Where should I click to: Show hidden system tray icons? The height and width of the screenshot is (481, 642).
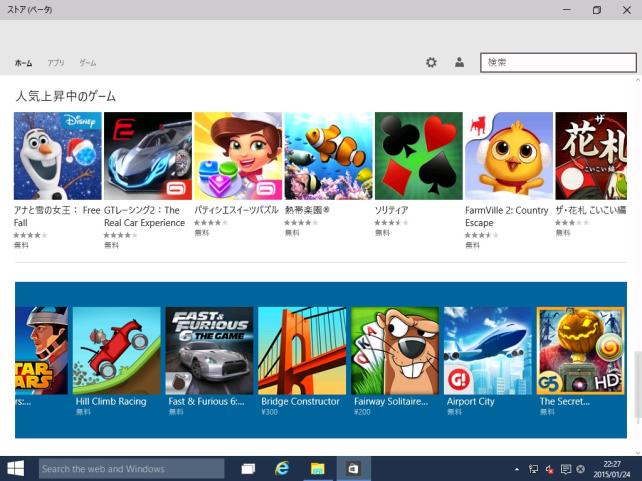coord(517,469)
